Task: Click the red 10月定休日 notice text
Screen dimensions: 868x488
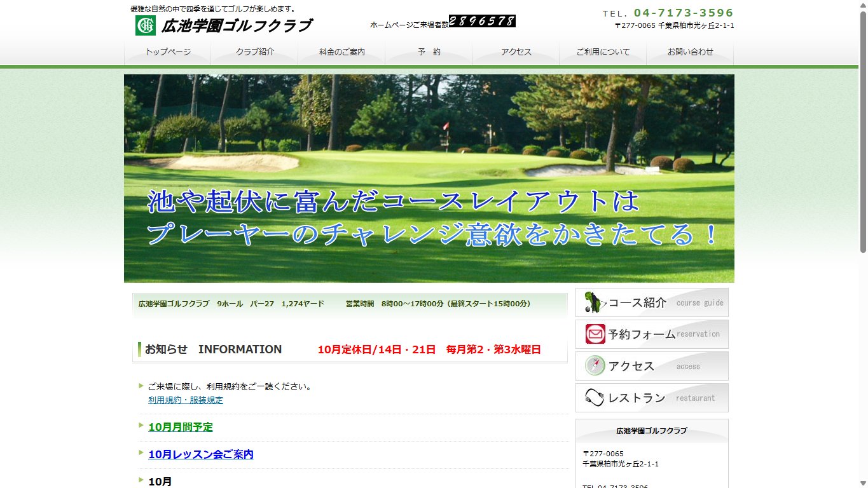Action: 429,349
